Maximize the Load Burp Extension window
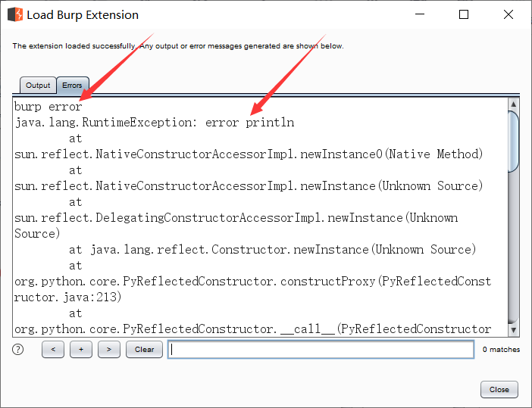This screenshot has width=532, height=408. pos(464,14)
